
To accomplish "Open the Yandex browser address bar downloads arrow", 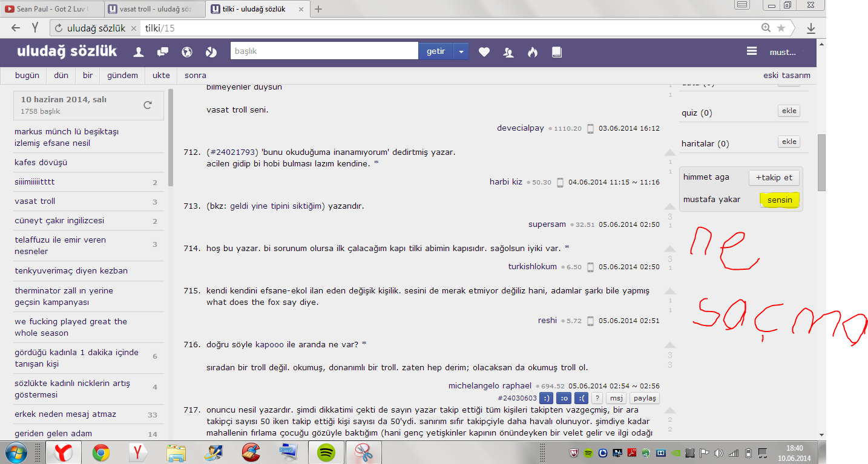I will pyautogui.click(x=811, y=28).
